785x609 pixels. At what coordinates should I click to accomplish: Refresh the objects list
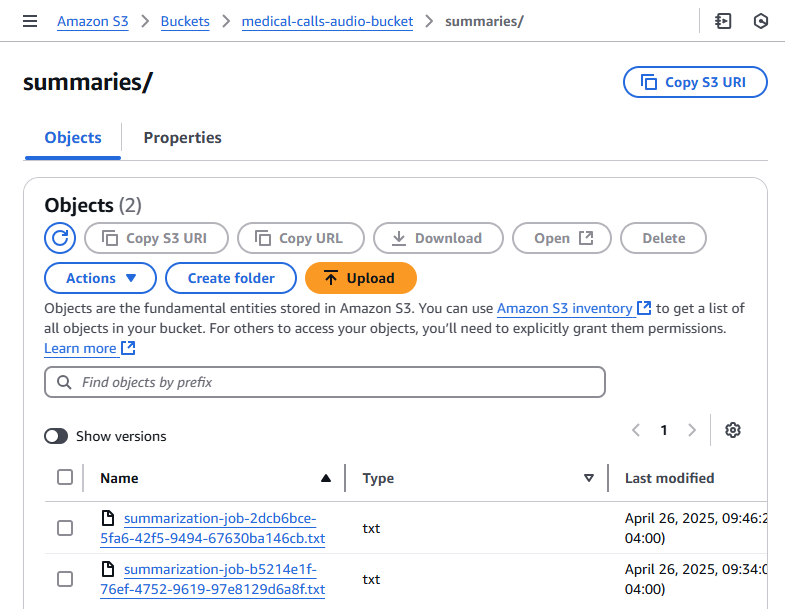pyautogui.click(x=60, y=238)
